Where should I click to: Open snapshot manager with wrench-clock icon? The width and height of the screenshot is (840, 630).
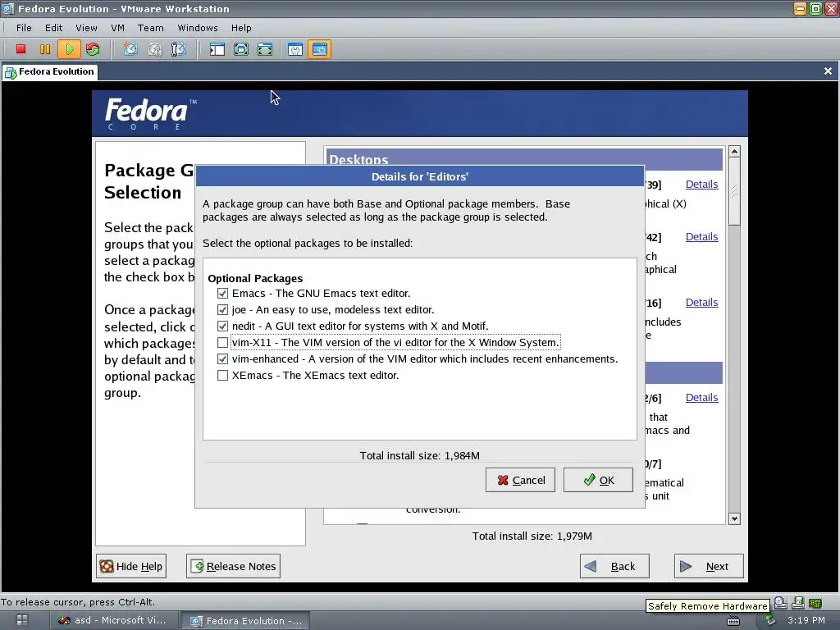point(178,49)
